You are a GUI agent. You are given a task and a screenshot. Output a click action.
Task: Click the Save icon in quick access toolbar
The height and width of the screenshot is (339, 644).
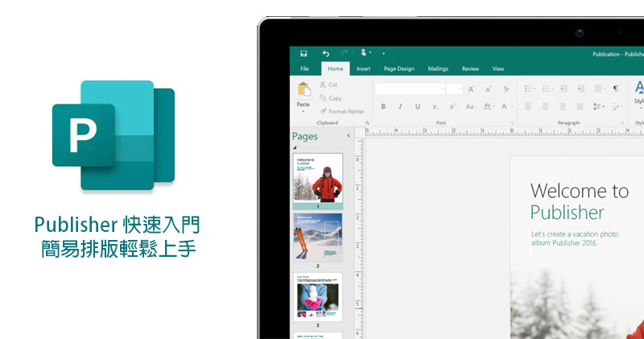[303, 53]
